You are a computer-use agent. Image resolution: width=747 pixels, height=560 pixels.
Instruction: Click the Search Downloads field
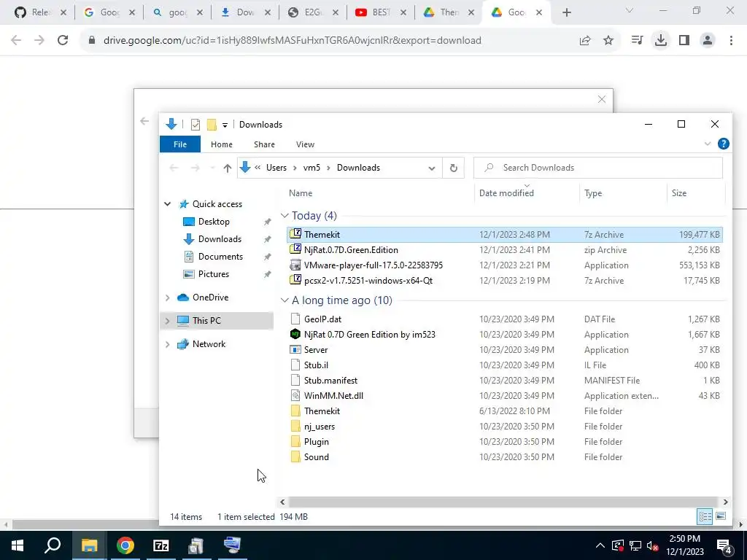pyautogui.click(x=598, y=168)
